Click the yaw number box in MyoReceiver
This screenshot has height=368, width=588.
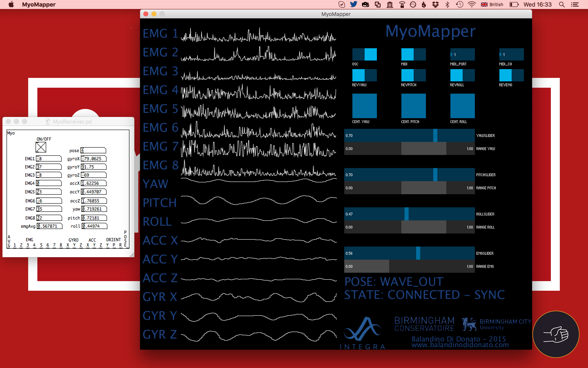94,209
